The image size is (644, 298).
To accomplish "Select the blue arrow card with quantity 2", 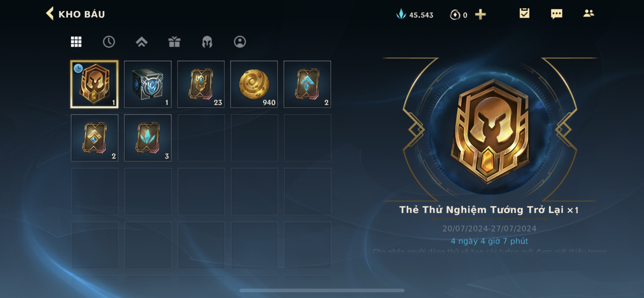I will [x=307, y=84].
